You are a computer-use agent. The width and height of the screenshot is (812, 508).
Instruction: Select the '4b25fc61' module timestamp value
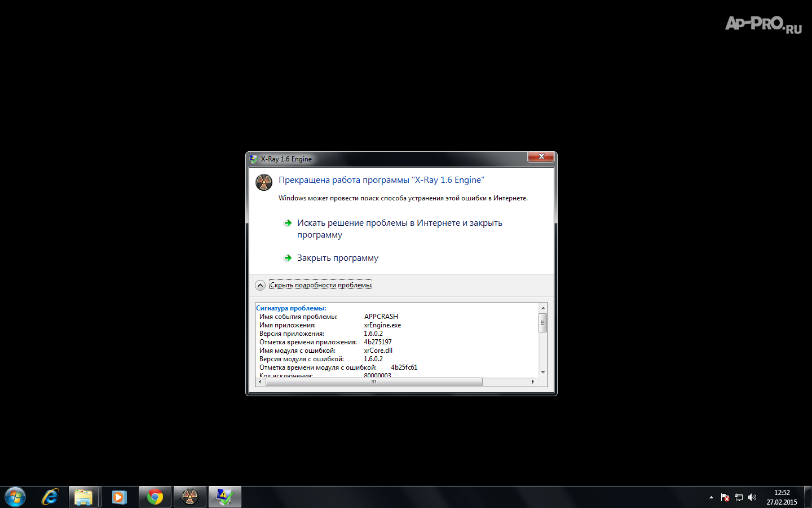(404, 367)
